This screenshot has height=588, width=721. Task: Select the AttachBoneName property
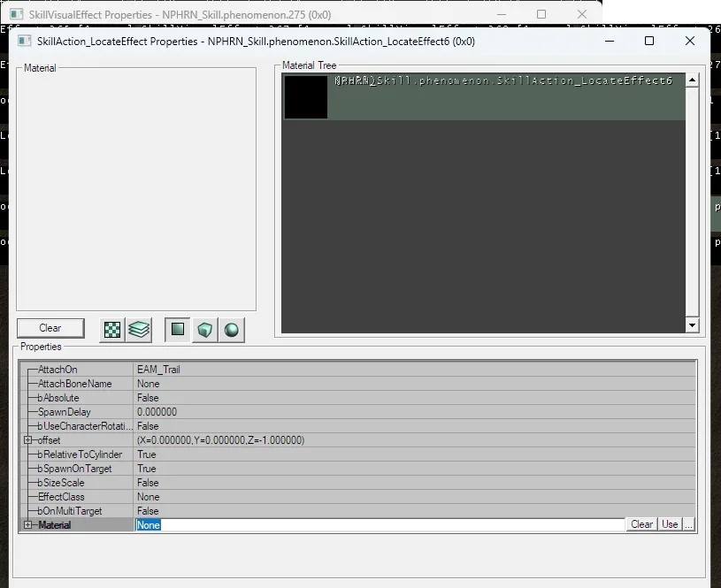(74, 384)
